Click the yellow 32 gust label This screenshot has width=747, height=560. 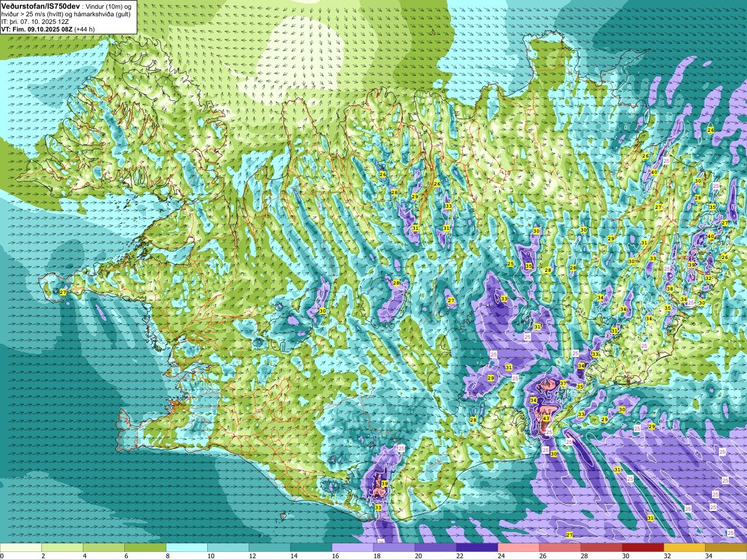tap(708, 278)
